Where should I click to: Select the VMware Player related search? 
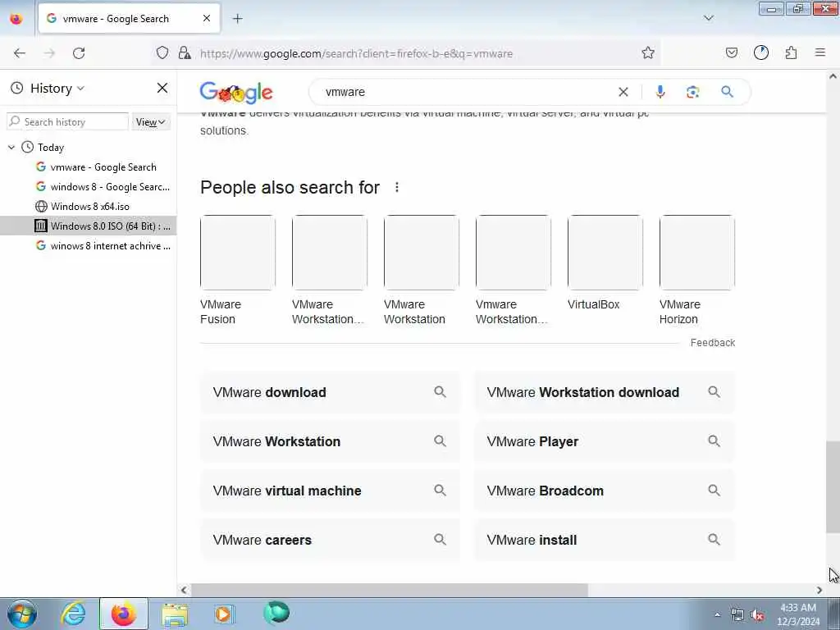pyautogui.click(x=605, y=441)
